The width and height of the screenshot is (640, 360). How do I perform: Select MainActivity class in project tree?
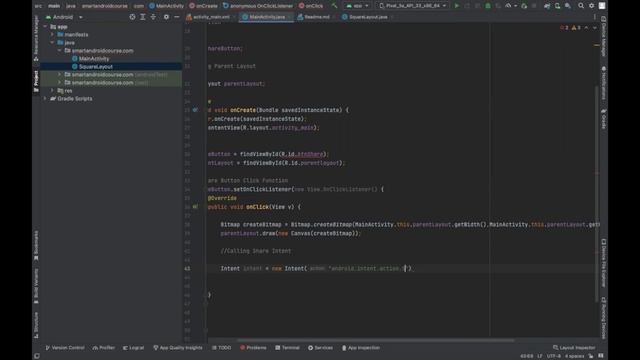click(x=94, y=59)
